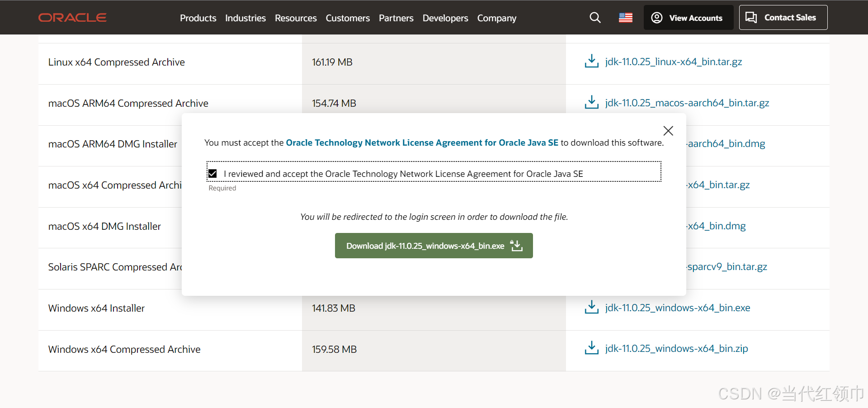Click the View Accounts button
This screenshot has height=408, width=868.
[689, 18]
